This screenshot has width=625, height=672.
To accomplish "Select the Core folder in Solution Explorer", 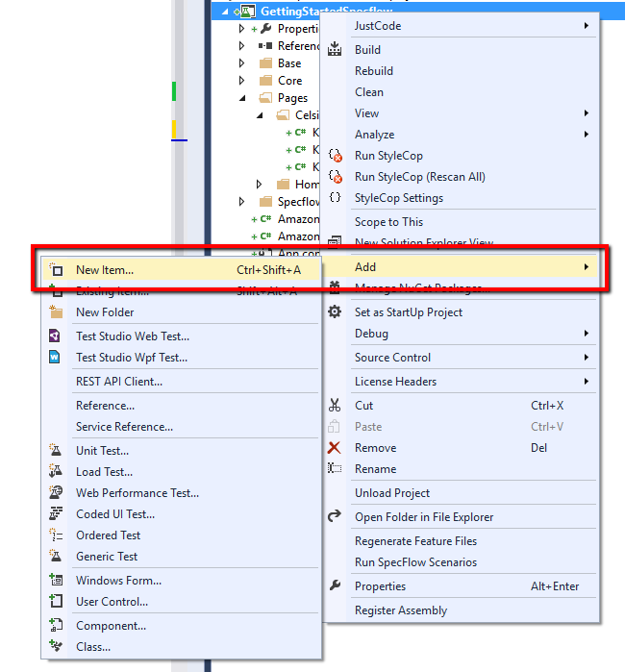I will [289, 81].
